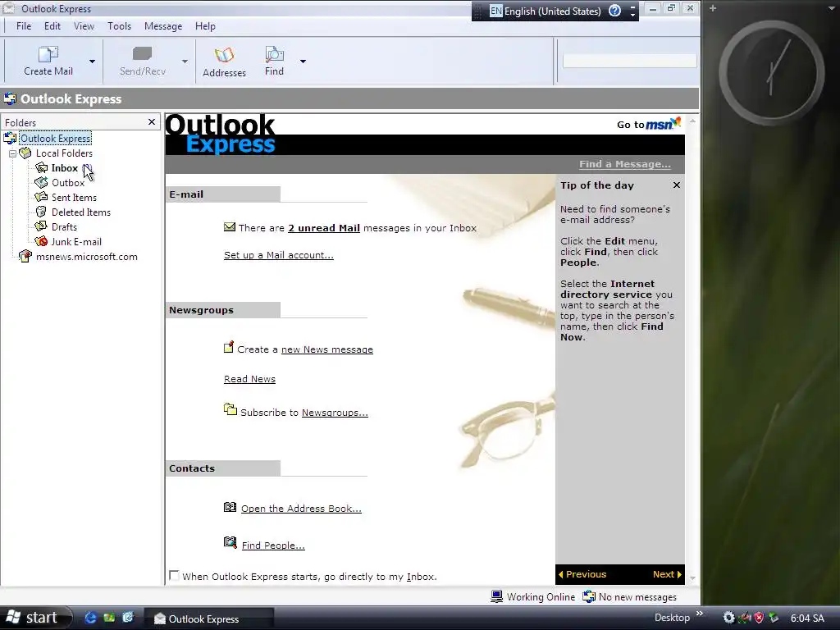Select the Outbox folder icon
Image resolution: width=840 pixels, height=630 pixels.
[x=41, y=183]
